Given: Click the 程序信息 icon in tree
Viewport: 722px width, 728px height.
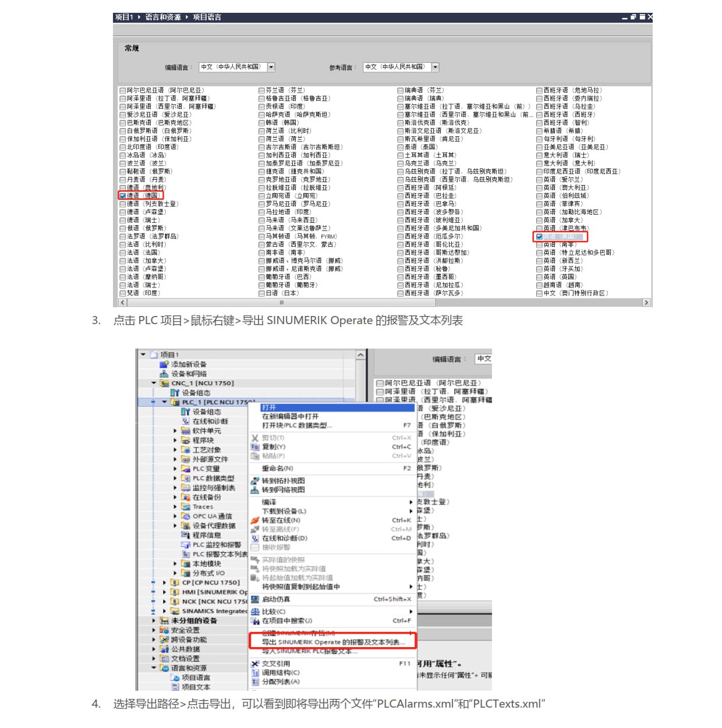Looking at the screenshot, I should pos(186,535).
